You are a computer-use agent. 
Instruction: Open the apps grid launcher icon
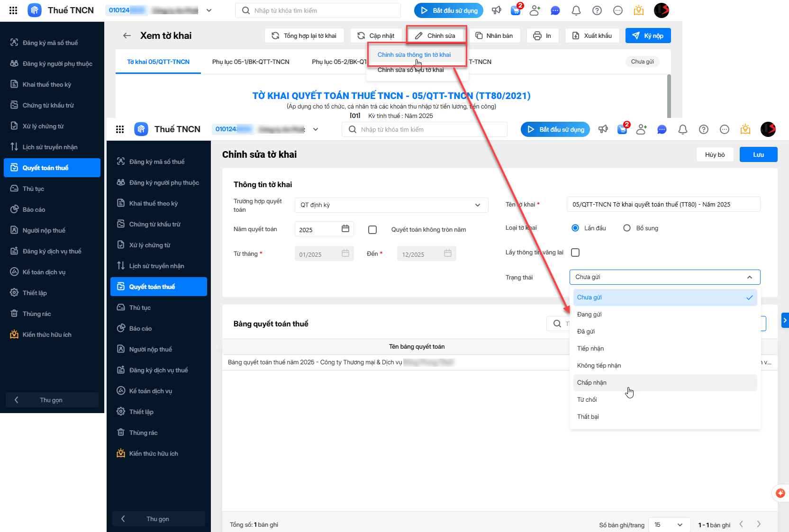point(120,129)
